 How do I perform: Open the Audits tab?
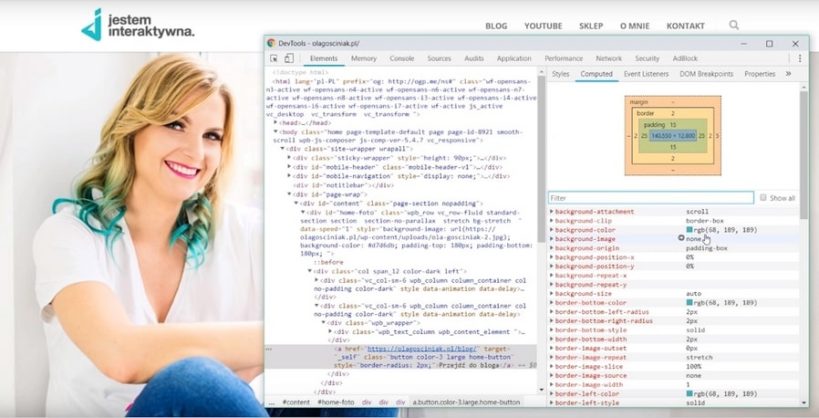pos(474,59)
